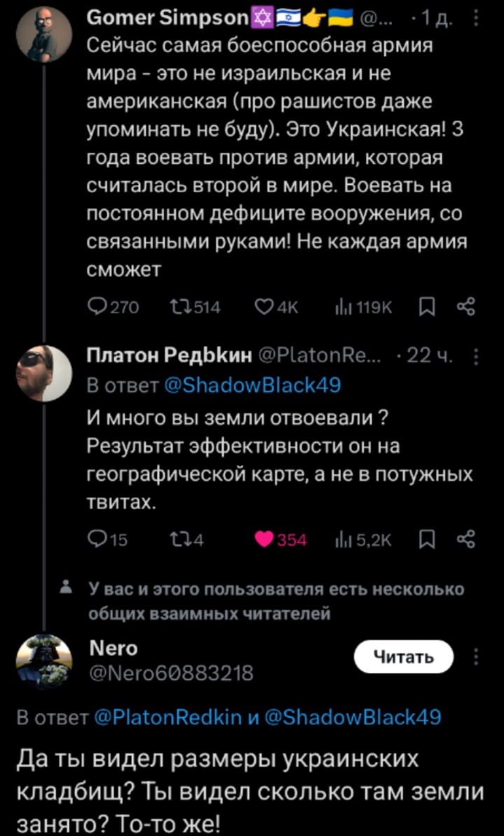Screen dimensions: 504x836
Task: Reply to Gomer Simpson's tweet
Action: click(x=94, y=307)
